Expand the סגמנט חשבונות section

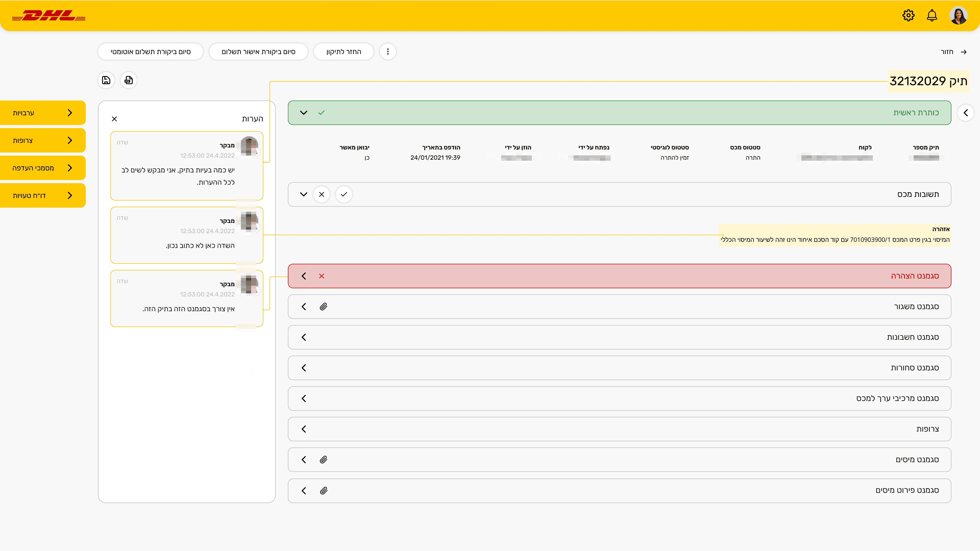304,337
